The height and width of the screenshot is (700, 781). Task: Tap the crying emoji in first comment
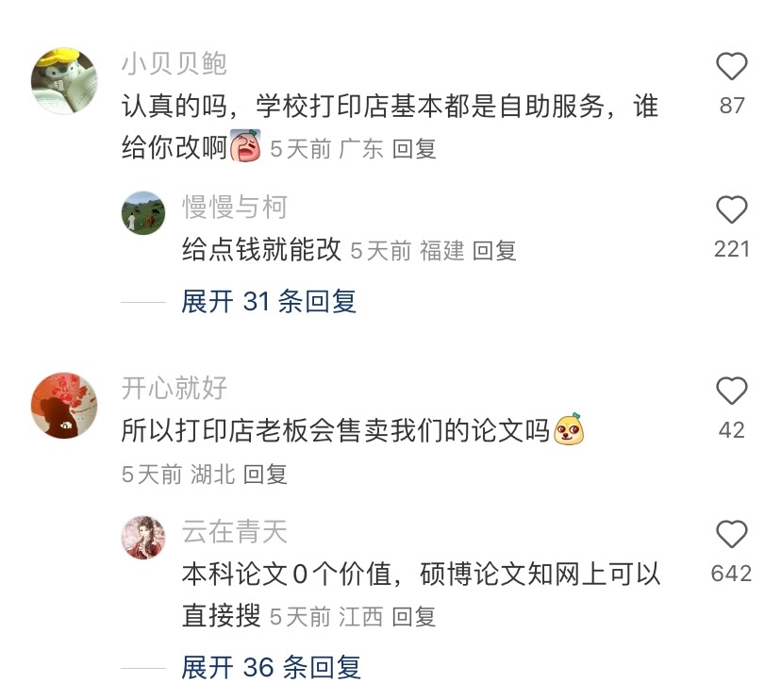pyautogui.click(x=245, y=145)
